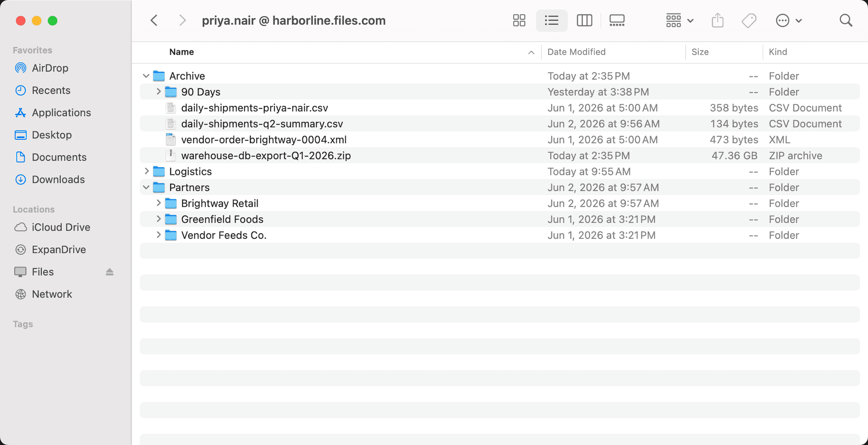Click the "134 bytes" size value

(734, 124)
